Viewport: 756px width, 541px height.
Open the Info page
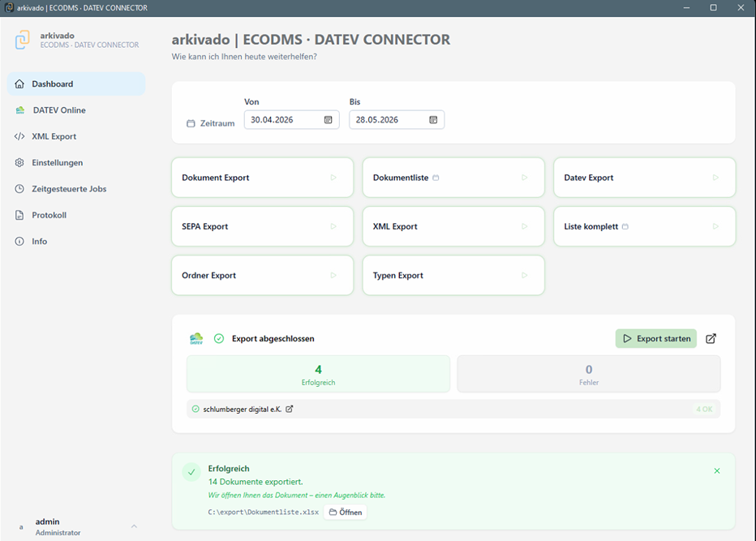[x=76, y=241]
